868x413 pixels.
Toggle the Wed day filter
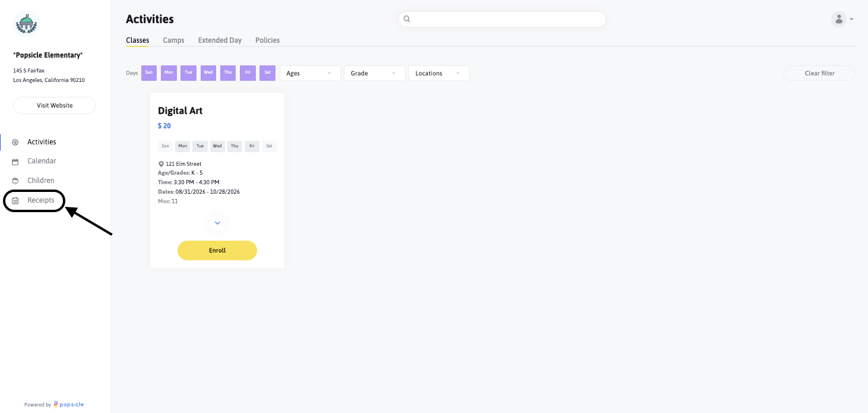[208, 73]
